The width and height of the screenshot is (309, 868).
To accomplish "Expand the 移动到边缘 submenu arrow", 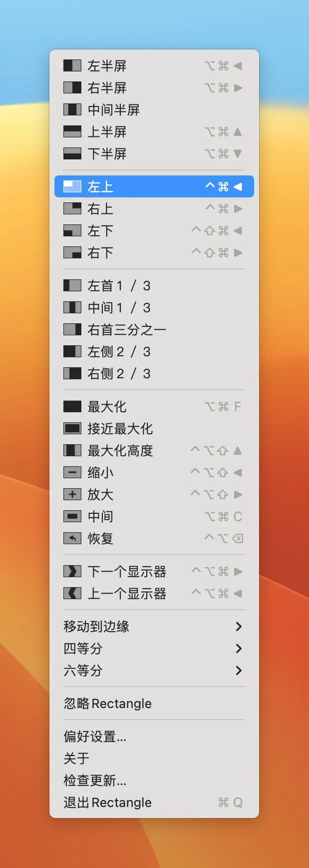I will pos(239,626).
